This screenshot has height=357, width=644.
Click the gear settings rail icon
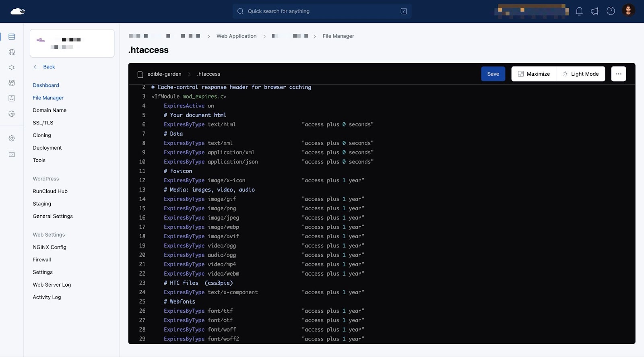click(x=12, y=138)
